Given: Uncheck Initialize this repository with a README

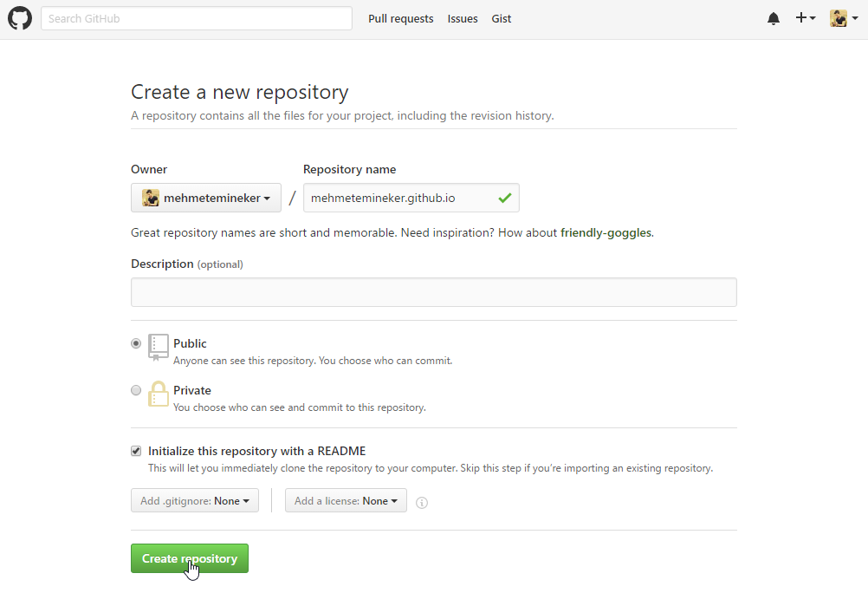Looking at the screenshot, I should coord(136,451).
